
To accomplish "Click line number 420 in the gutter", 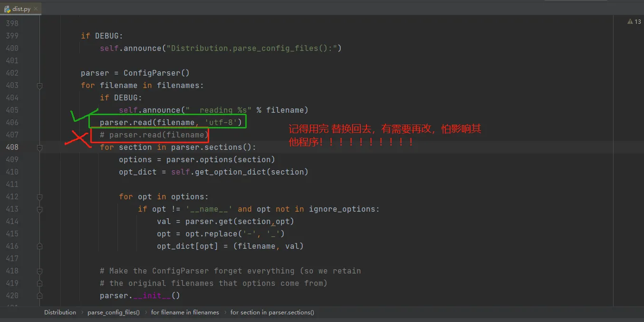I will coord(12,296).
